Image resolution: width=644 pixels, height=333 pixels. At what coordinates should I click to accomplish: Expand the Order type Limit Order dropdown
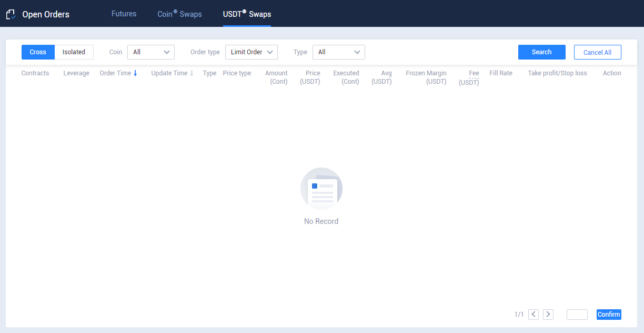[251, 52]
